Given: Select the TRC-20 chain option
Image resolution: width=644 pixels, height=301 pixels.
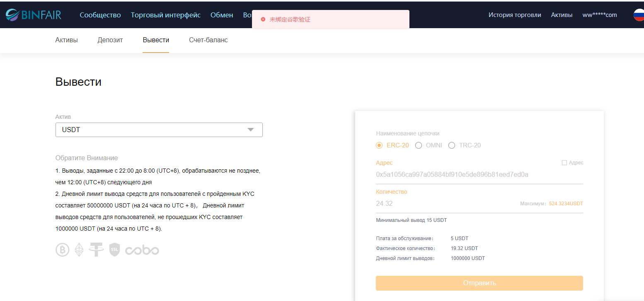Looking at the screenshot, I should 451,145.
